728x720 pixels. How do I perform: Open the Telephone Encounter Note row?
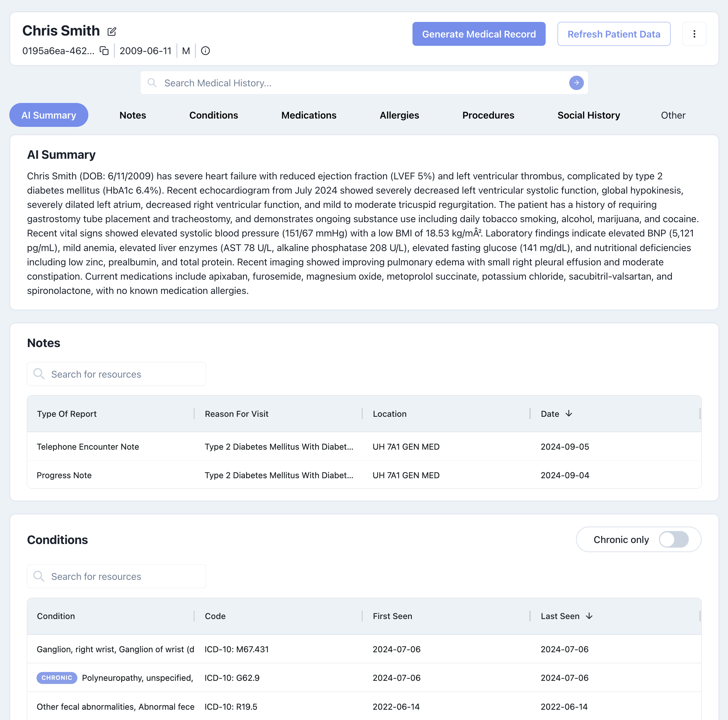(x=88, y=446)
